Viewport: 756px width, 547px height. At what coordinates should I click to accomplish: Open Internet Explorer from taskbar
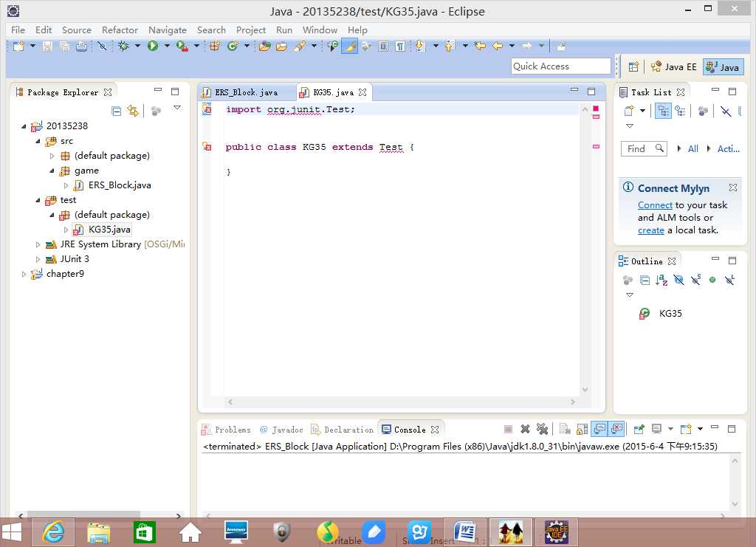[x=53, y=532]
